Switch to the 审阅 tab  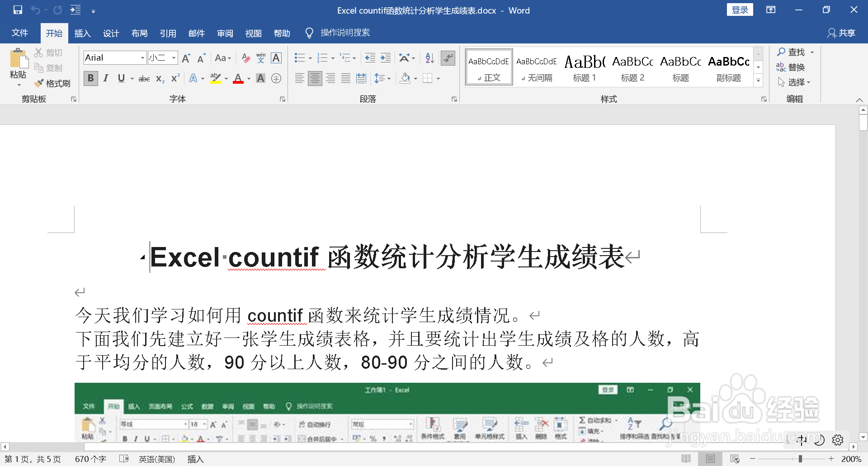pyautogui.click(x=225, y=33)
